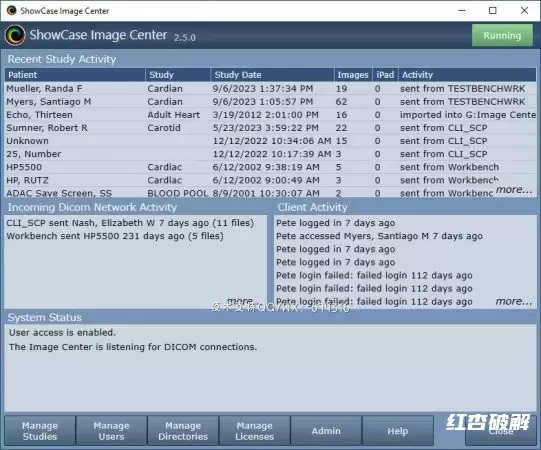The height and width of the screenshot is (450, 541).
Task: Show more Client Activity entries
Action: point(514,301)
